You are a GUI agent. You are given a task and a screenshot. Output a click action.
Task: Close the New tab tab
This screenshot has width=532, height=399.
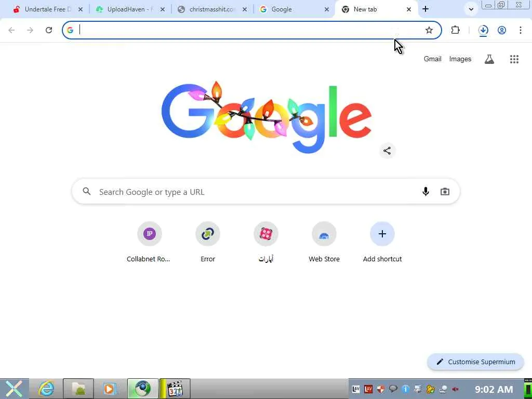coord(409,9)
